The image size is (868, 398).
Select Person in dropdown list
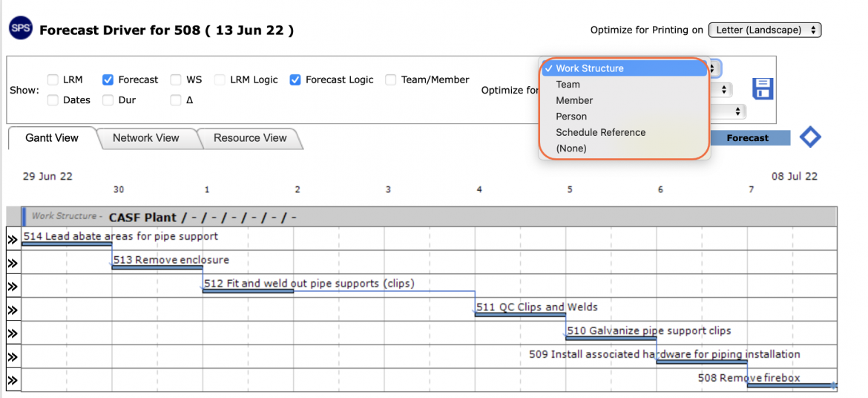click(x=623, y=117)
